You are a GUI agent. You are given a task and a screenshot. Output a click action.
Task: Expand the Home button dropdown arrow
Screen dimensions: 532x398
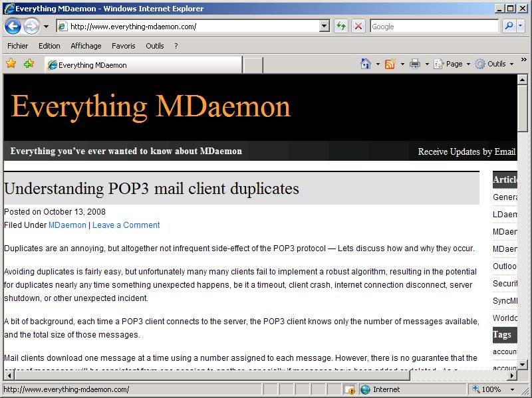click(x=378, y=64)
